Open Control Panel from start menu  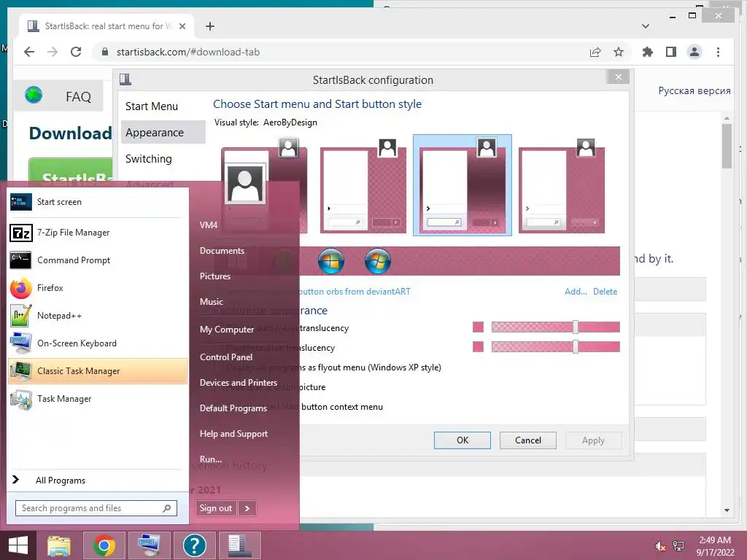coord(226,357)
